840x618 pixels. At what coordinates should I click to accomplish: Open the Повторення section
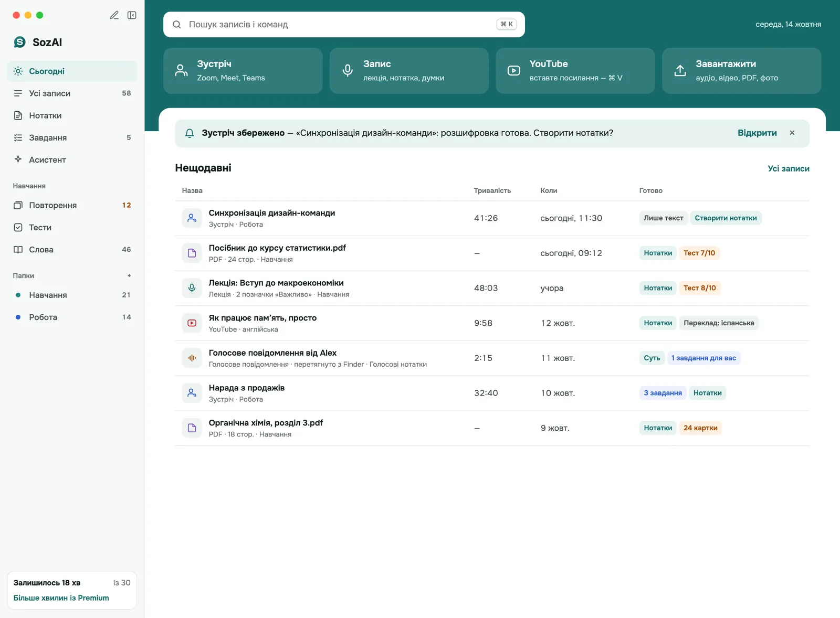coord(72,205)
